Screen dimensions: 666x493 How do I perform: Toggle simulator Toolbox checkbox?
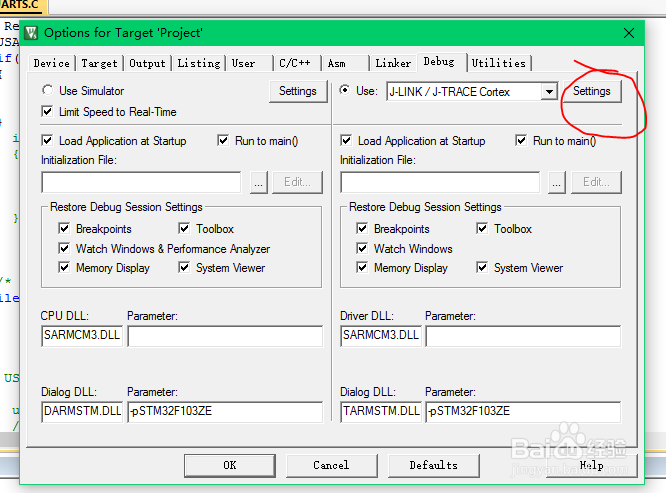[x=184, y=228]
